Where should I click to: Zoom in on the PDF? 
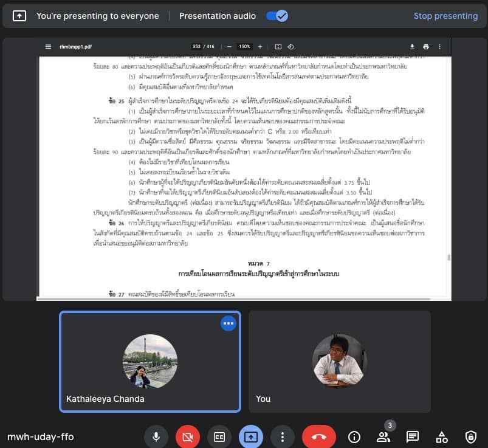(x=260, y=47)
